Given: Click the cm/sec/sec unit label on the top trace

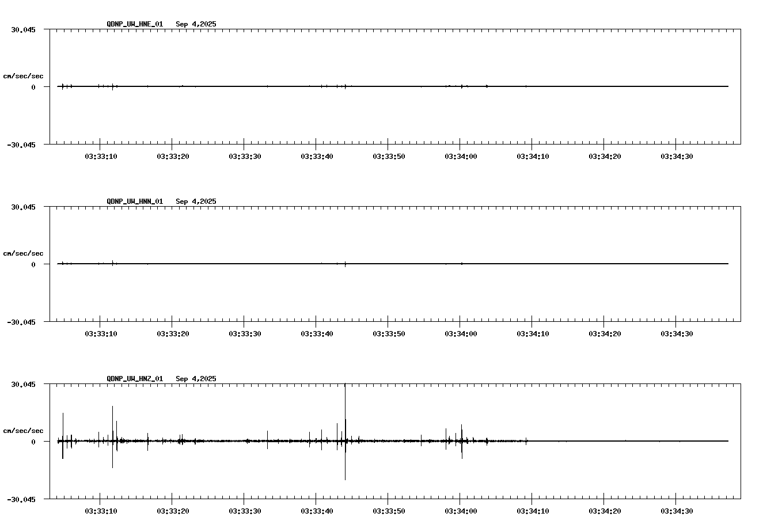Looking at the screenshot, I should pos(24,75).
